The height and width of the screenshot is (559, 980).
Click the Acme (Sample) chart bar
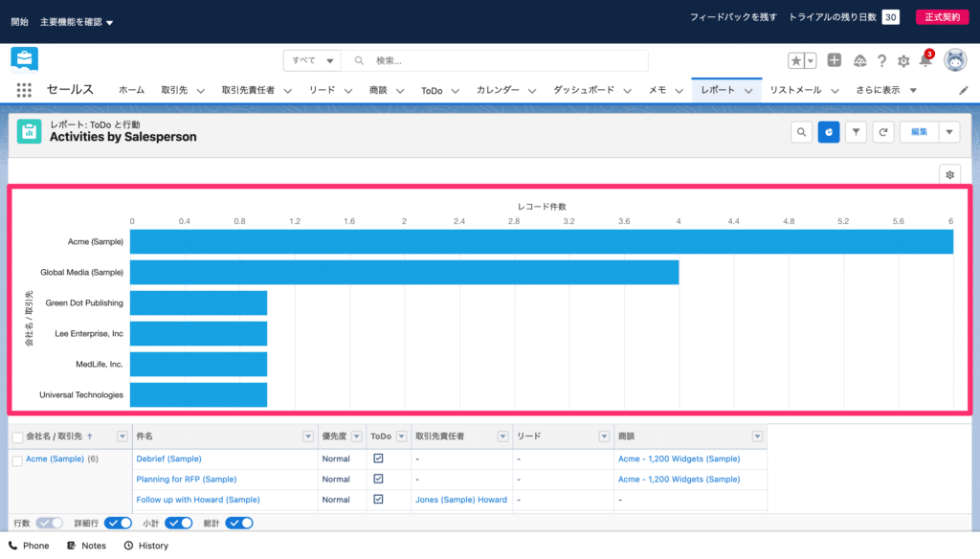tap(542, 242)
